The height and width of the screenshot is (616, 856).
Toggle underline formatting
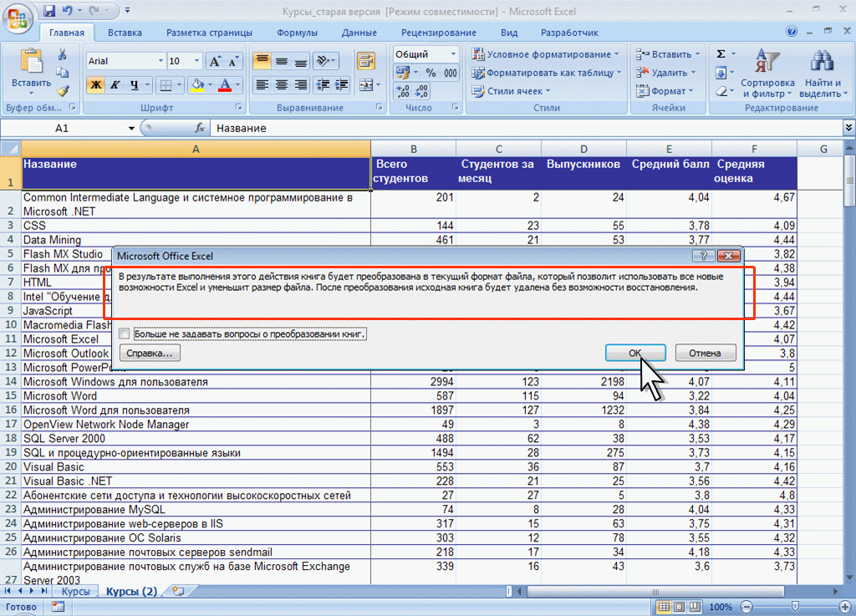135,84
